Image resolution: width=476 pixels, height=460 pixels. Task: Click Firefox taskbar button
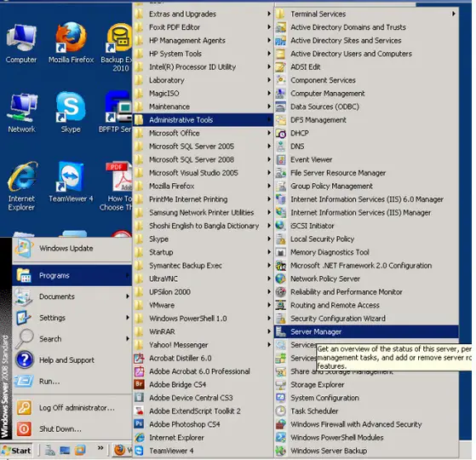(x=122, y=451)
